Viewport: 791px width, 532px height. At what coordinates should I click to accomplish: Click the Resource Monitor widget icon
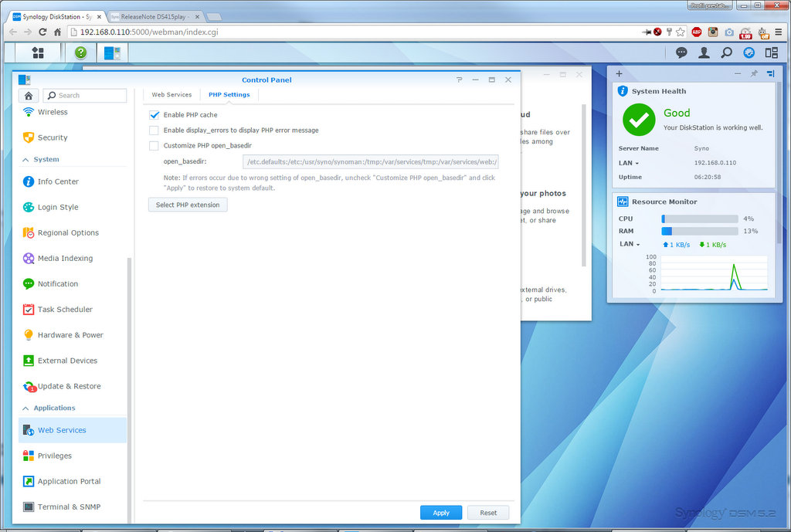623,202
